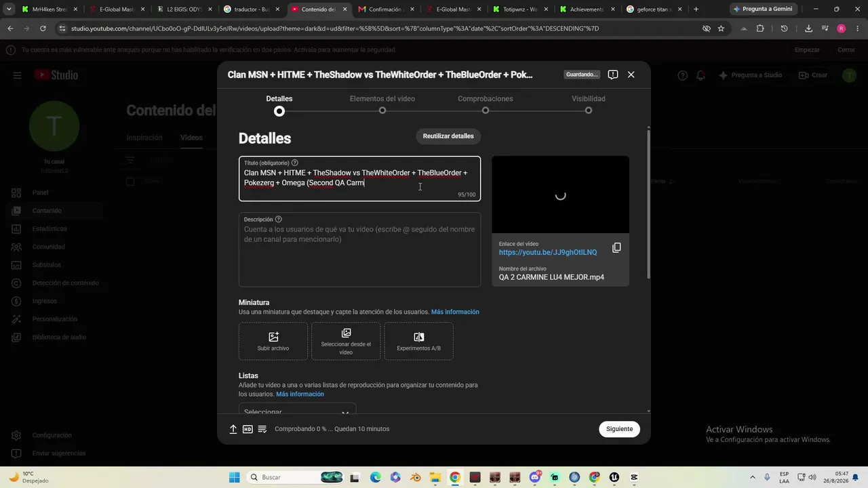Click Pregunta a Studio in the header
The width and height of the screenshot is (868, 488).
750,75
